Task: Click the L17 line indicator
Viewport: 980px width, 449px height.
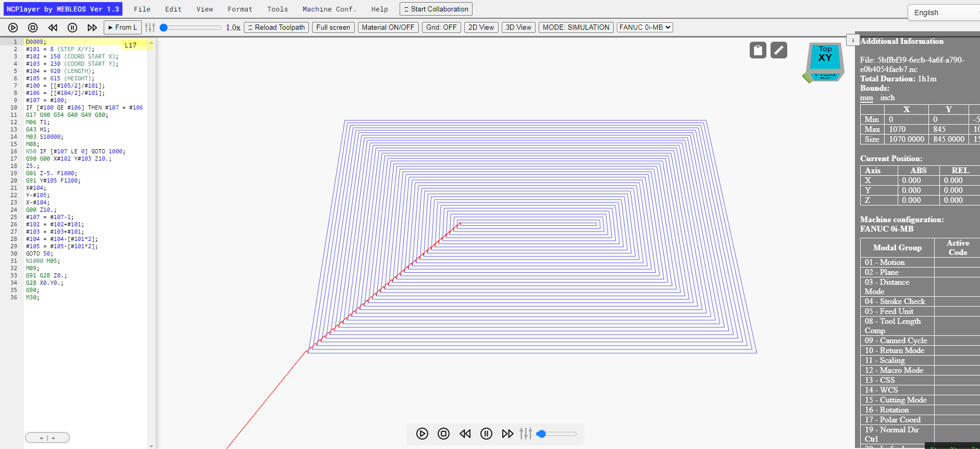Action: click(131, 45)
